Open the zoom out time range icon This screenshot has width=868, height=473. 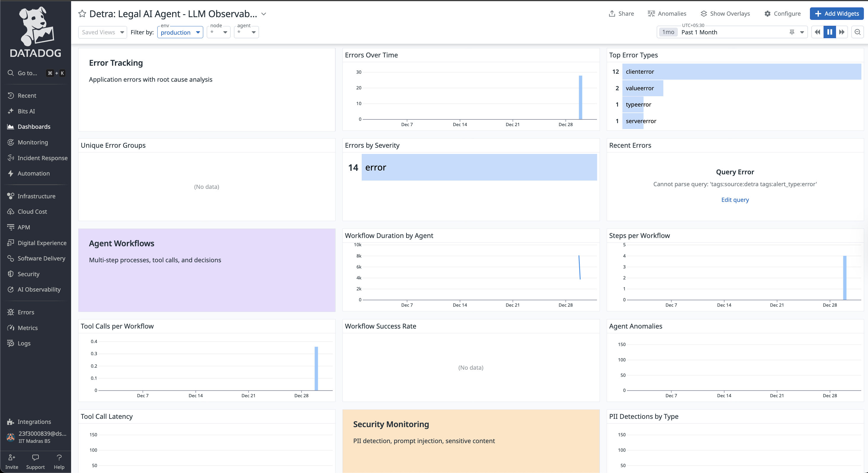click(x=857, y=32)
